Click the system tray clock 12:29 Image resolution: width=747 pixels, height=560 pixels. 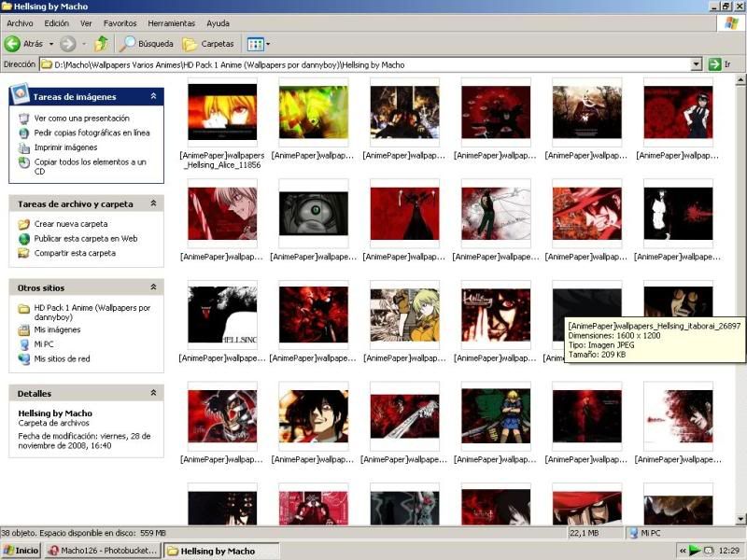pos(729,551)
